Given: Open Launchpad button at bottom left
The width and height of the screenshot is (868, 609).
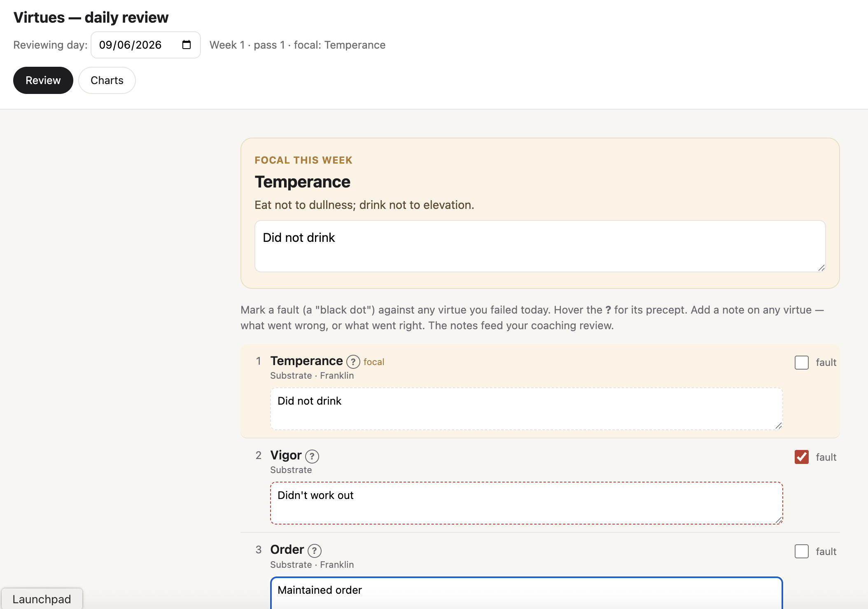Looking at the screenshot, I should (42, 599).
